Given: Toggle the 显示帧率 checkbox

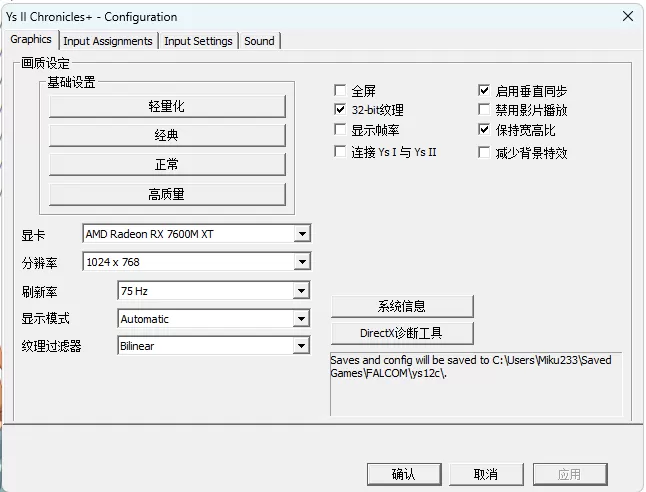Looking at the screenshot, I should point(340,131).
